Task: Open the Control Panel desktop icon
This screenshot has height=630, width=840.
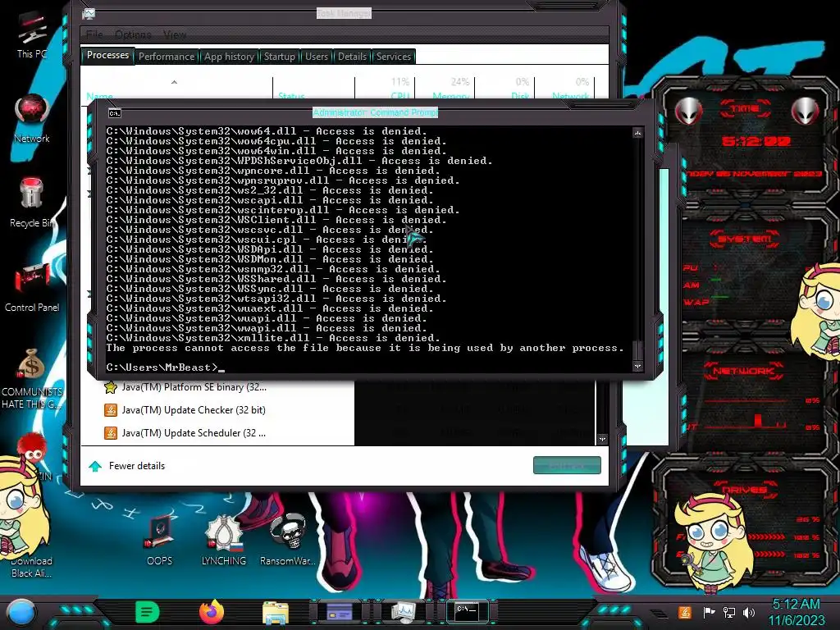Action: [x=32, y=286]
